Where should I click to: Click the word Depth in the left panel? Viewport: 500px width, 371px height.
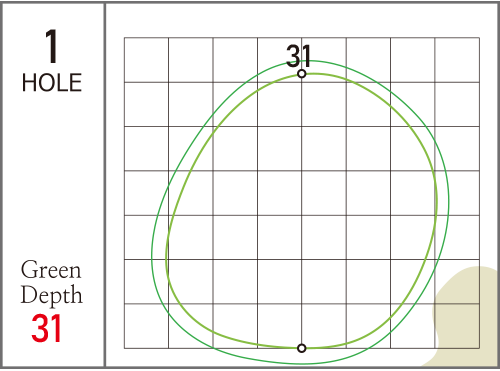point(51,295)
